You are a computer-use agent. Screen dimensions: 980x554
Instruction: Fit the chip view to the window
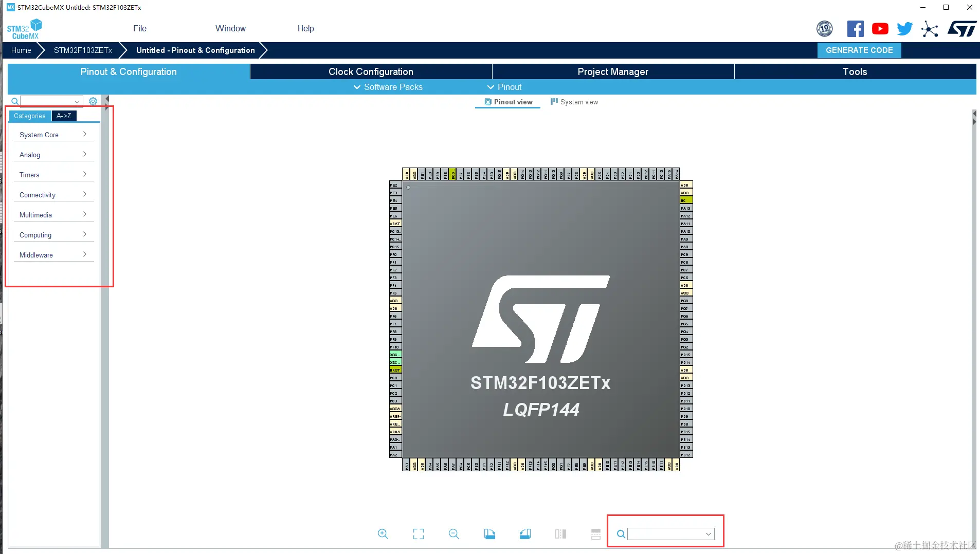click(419, 534)
